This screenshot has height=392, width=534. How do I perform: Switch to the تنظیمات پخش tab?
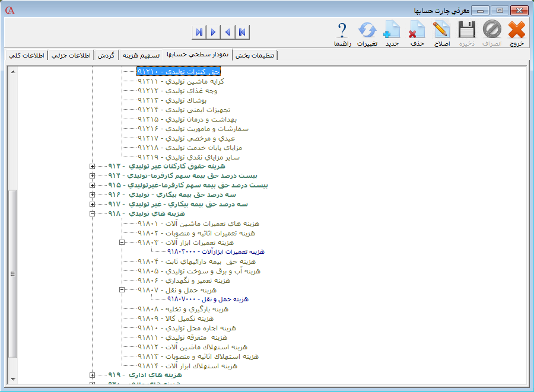pyautogui.click(x=256, y=55)
